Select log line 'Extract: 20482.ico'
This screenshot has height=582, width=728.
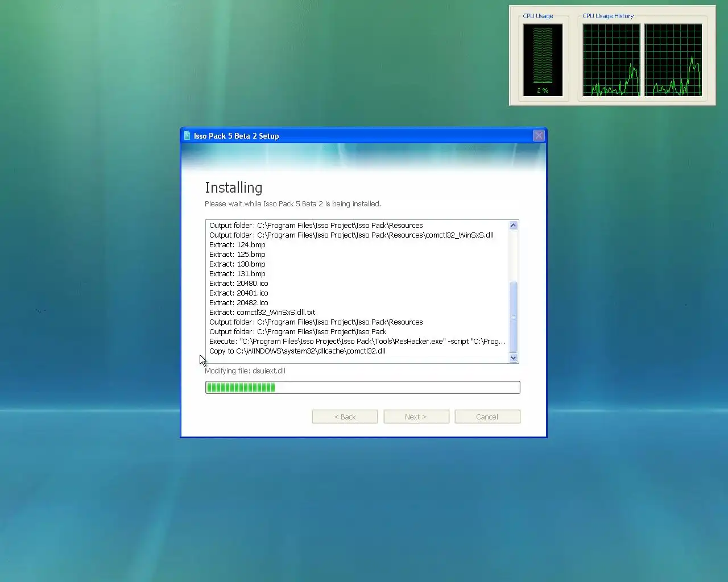click(x=239, y=303)
